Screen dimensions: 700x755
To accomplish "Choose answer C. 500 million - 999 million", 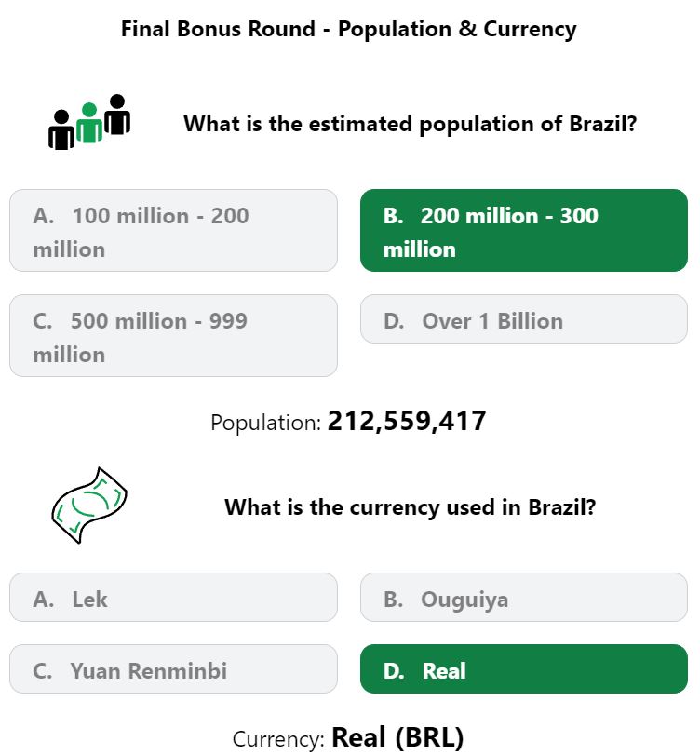I will tap(173, 336).
